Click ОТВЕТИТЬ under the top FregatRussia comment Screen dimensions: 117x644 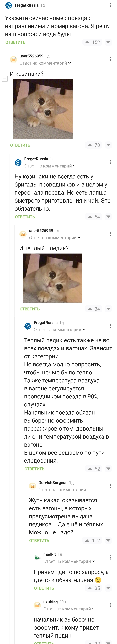pos(15,42)
